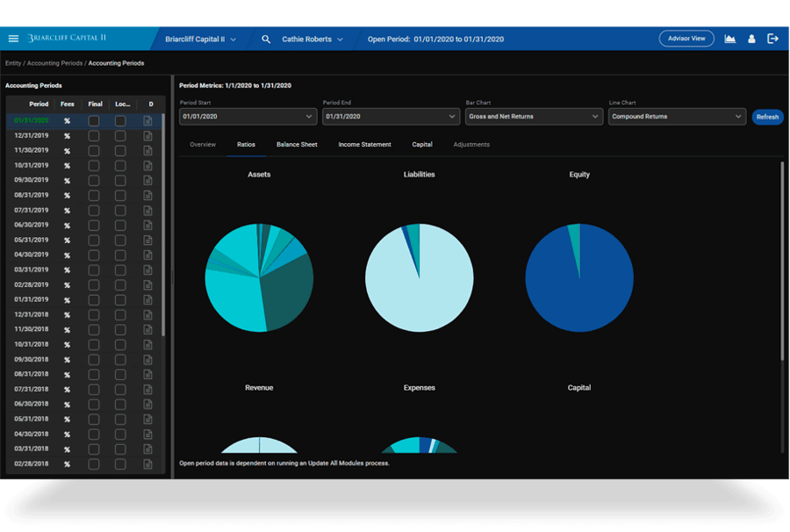Click the logout icon
Viewport: 790px width, 532px height.
click(x=772, y=39)
